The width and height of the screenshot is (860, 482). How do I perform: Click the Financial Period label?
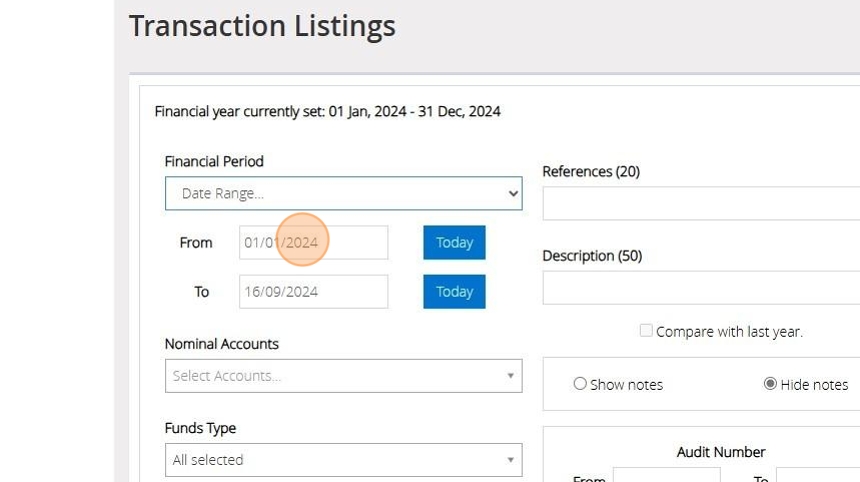pos(214,161)
